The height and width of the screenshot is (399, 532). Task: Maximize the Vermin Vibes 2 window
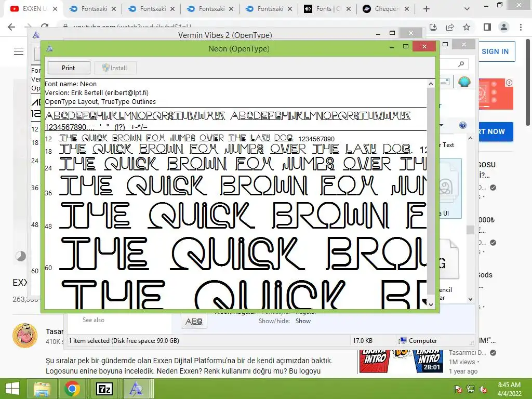tap(392, 33)
